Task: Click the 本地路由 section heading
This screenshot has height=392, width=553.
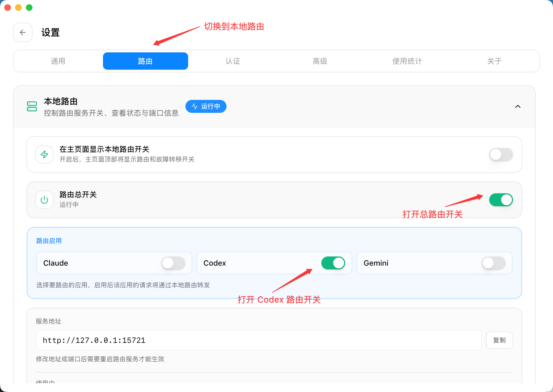Action: point(61,102)
